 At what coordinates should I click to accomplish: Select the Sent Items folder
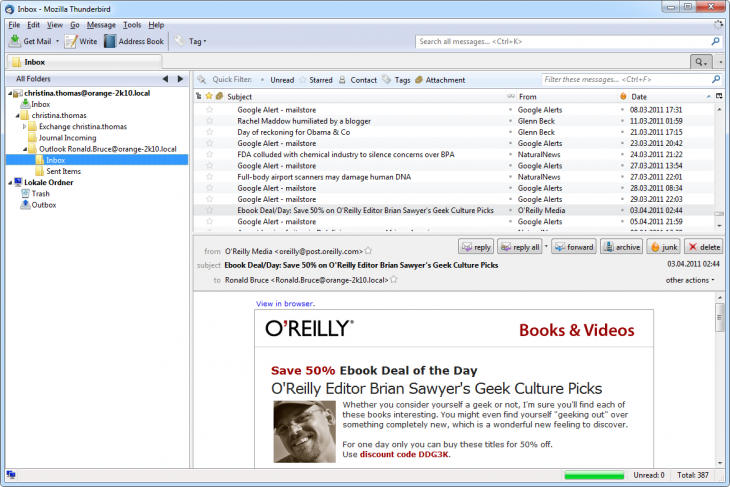coord(58,171)
